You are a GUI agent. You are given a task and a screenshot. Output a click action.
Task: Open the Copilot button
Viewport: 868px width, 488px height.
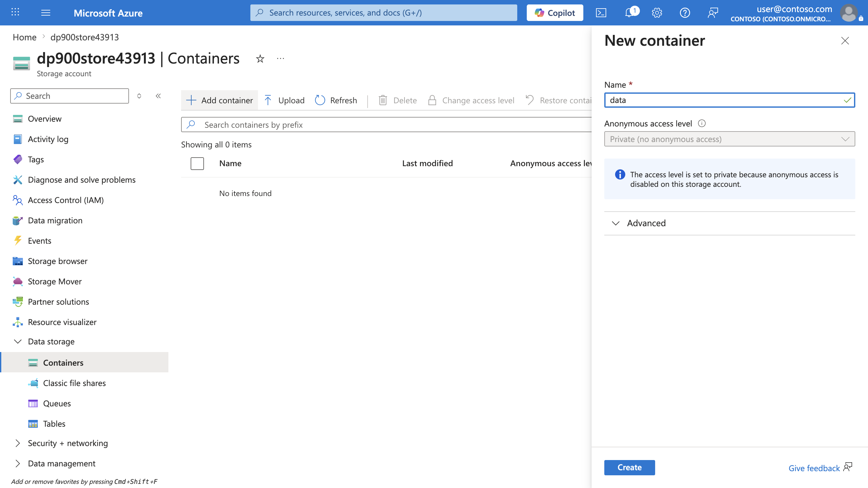pos(555,13)
